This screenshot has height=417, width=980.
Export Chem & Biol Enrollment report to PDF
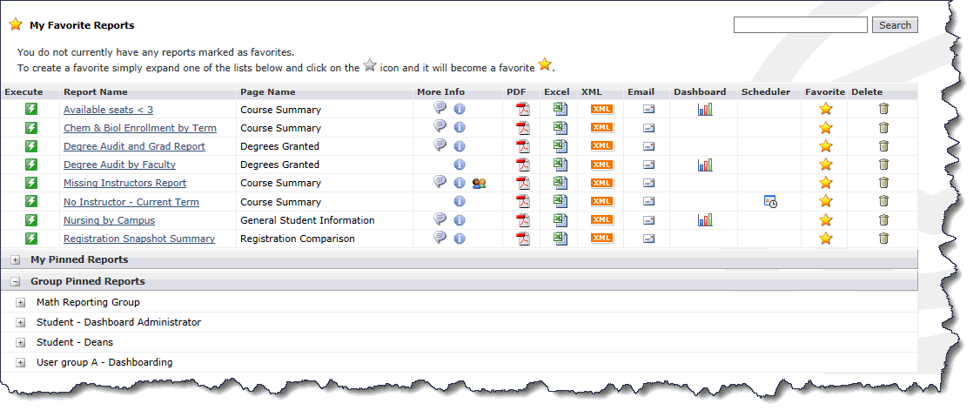point(523,128)
